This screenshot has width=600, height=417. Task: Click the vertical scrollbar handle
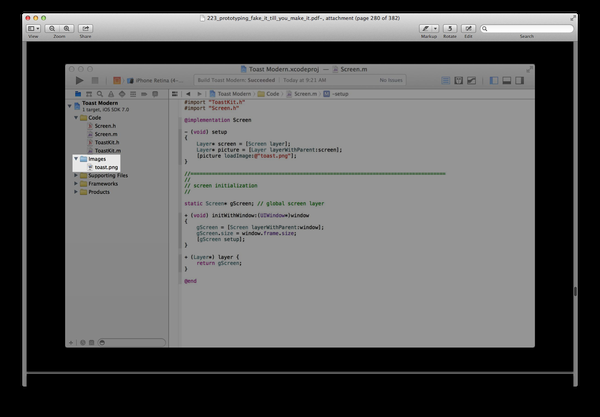[x=575, y=291]
